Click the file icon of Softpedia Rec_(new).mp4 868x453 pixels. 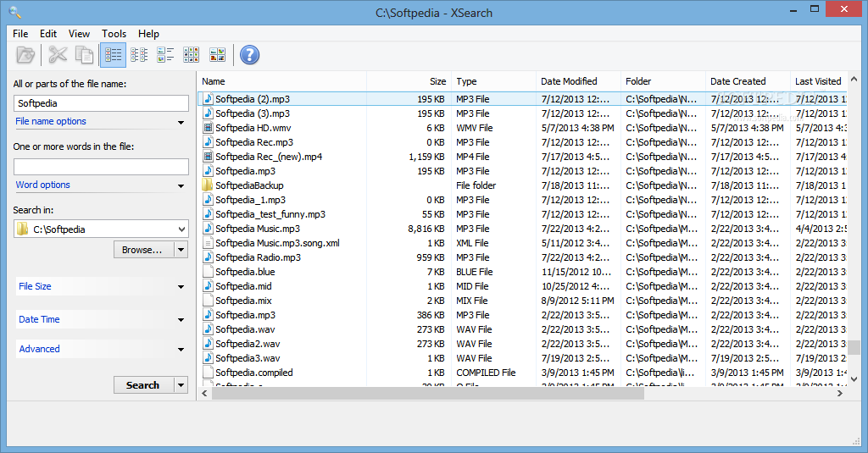[x=209, y=156]
